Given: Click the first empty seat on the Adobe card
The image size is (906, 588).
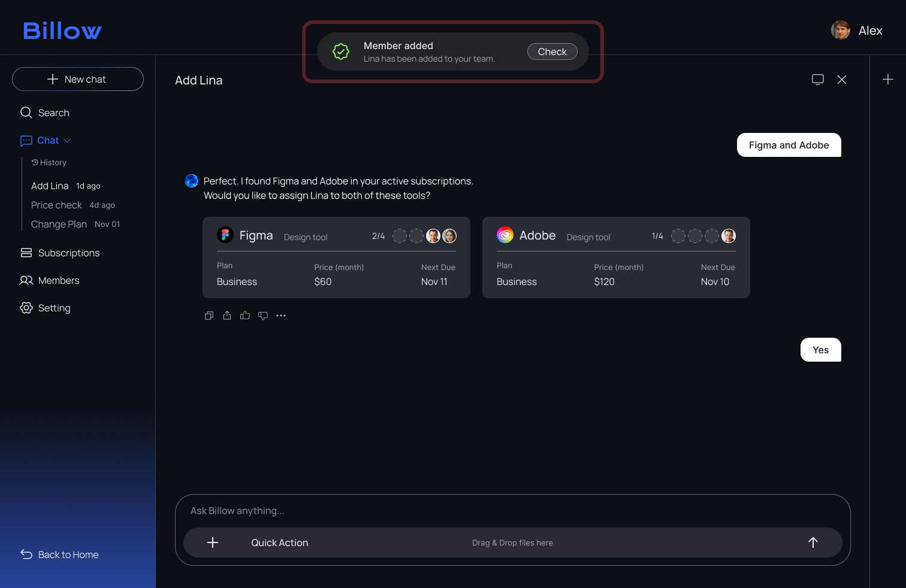Looking at the screenshot, I should click(x=678, y=236).
